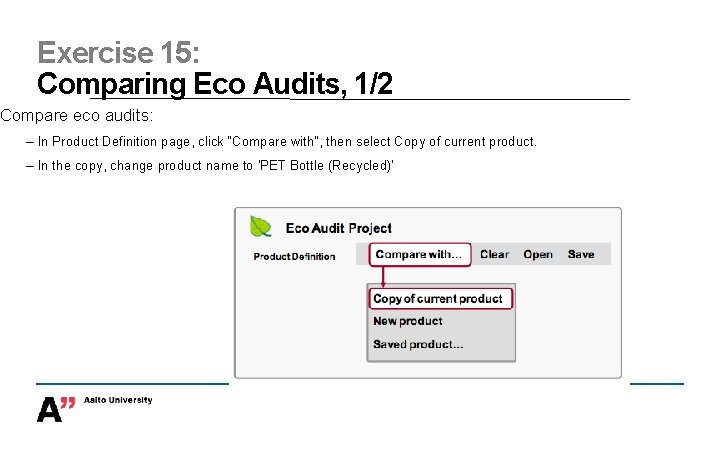Click the '1/2' part number in title
This screenshot has height=450, width=720.
[367, 84]
